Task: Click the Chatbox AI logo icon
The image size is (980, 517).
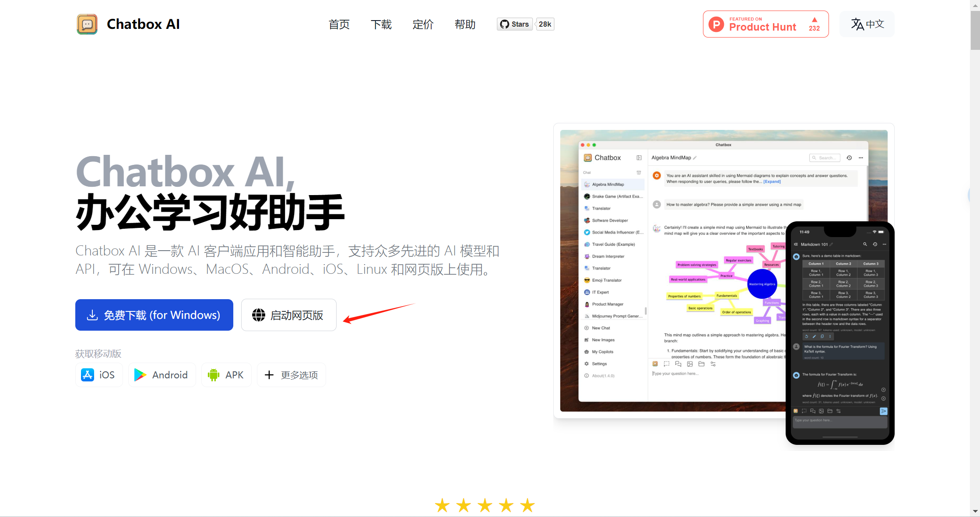Action: pyautogui.click(x=87, y=24)
